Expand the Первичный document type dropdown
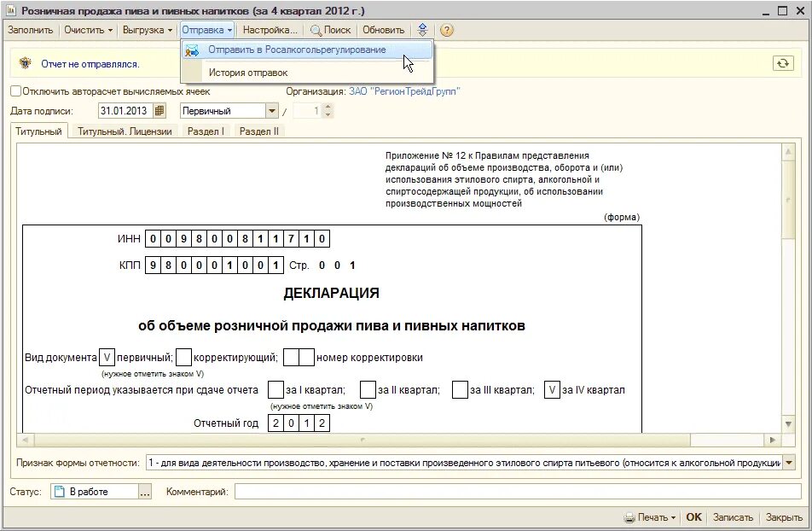 point(272,110)
